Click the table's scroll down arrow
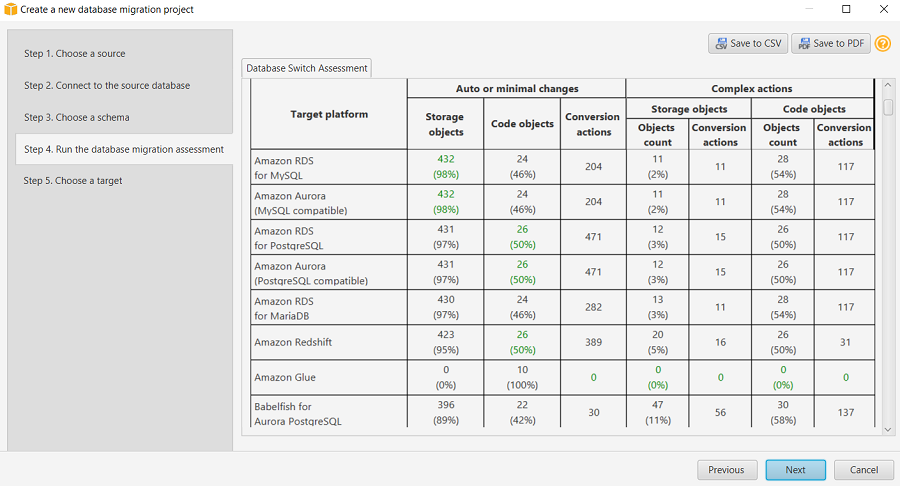The height and width of the screenshot is (486, 900). click(888, 428)
